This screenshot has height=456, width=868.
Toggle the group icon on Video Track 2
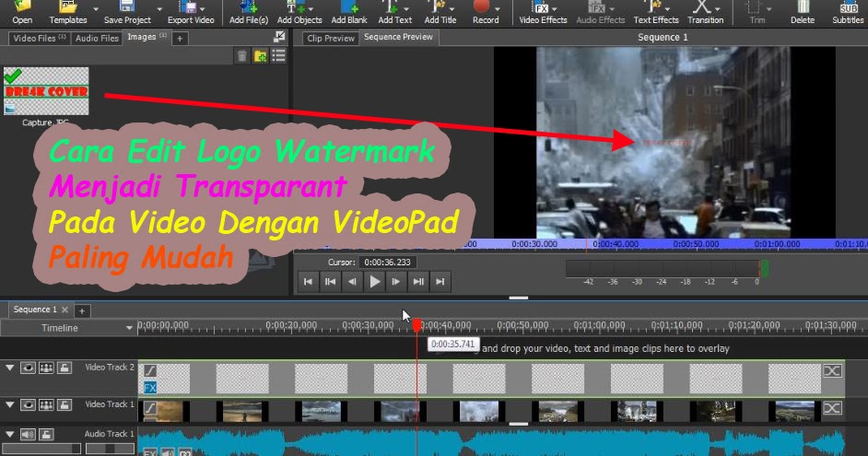pyautogui.click(x=46, y=368)
